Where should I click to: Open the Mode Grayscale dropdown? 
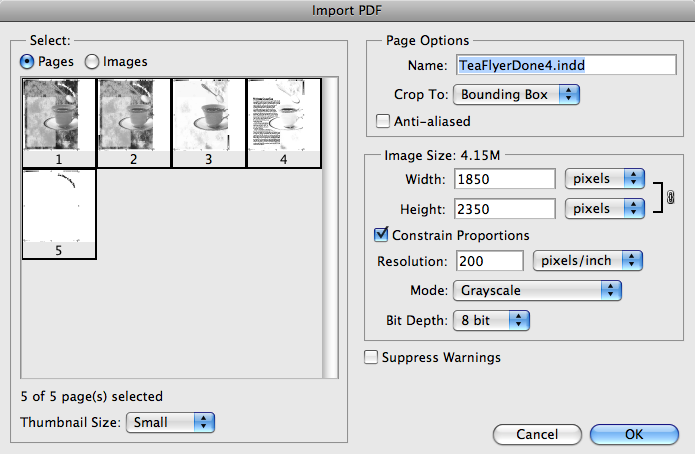click(537, 290)
